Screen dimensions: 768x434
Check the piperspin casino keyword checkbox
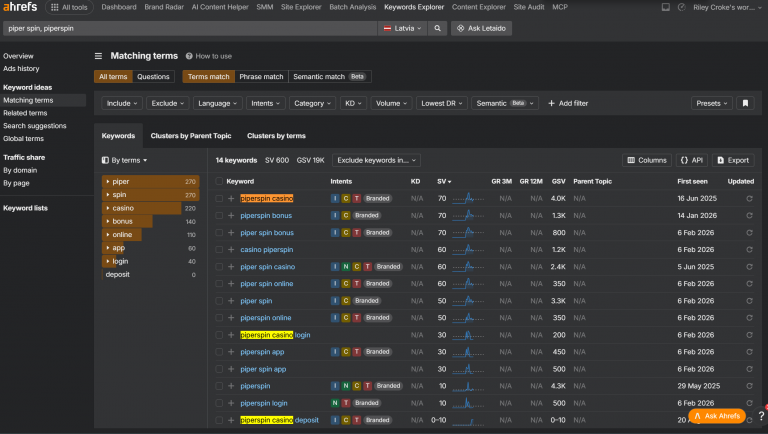pyautogui.click(x=219, y=198)
